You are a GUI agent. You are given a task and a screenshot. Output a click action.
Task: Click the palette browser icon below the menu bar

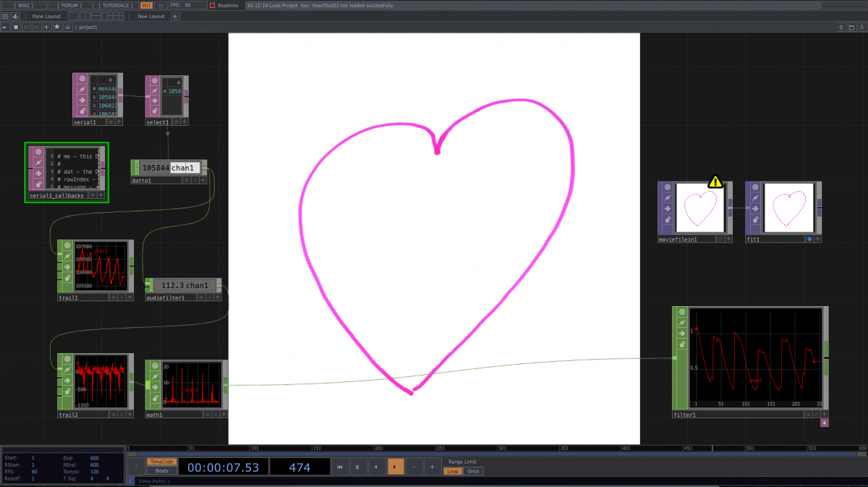click(x=6, y=15)
